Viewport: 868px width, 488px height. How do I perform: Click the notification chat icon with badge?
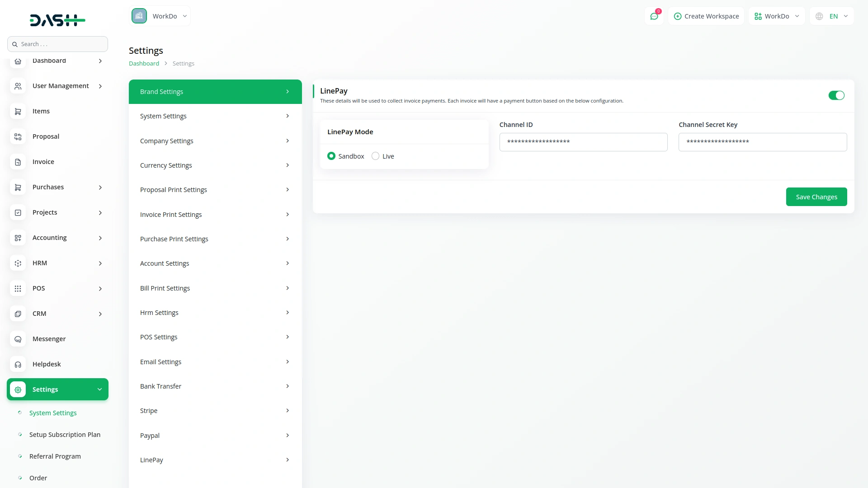654,16
